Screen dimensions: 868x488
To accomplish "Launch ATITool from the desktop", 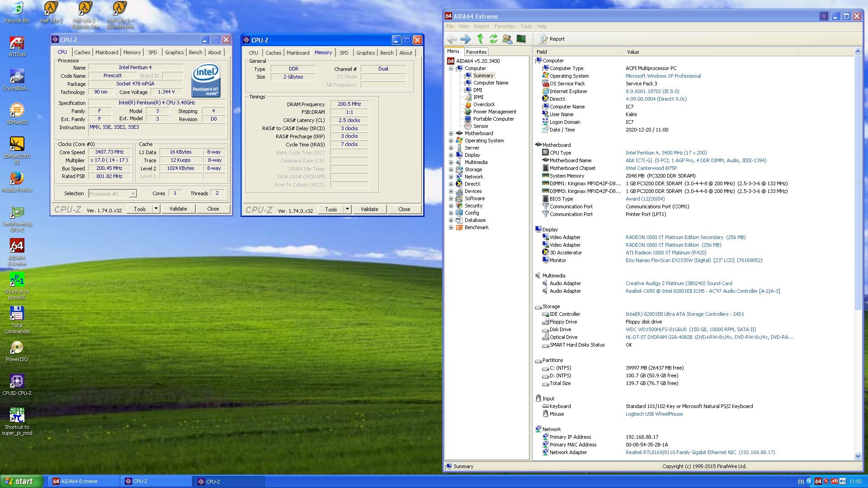I will click(x=17, y=47).
